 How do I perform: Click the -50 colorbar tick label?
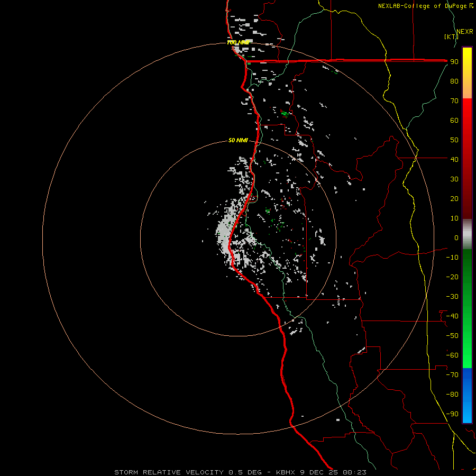(x=452, y=336)
